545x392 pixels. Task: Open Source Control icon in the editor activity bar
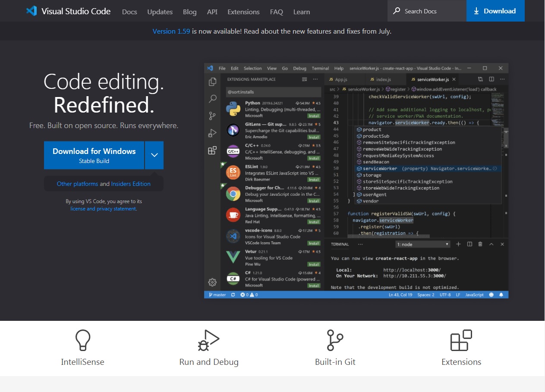[212, 116]
